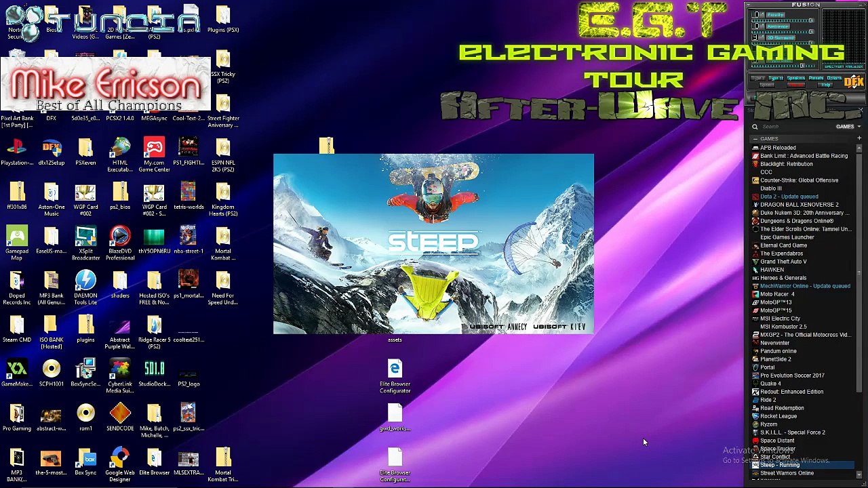Open My.com Game Center shortcut
The height and width of the screenshot is (488, 868).
click(x=154, y=154)
